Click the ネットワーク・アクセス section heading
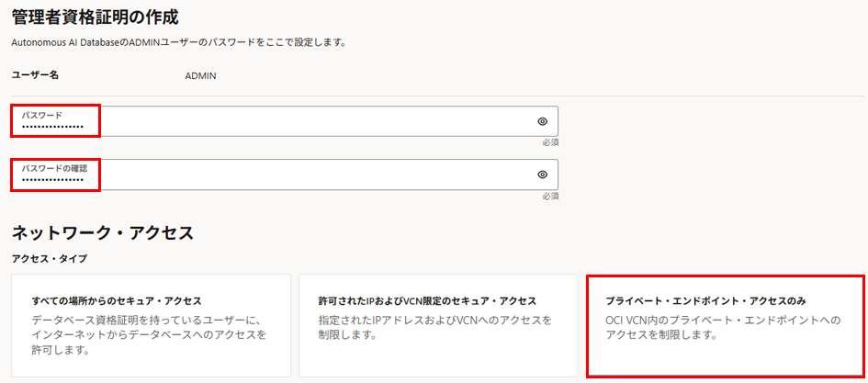Viewport: 868px width, 383px height. pyautogui.click(x=102, y=232)
